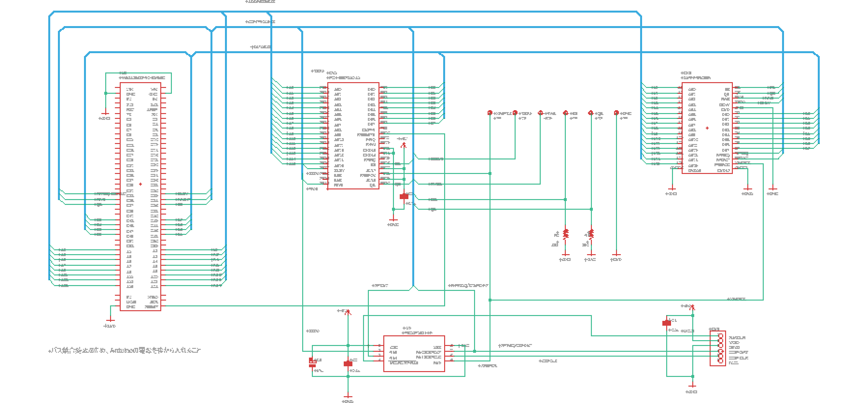Click the small 8-pin IC at bottom

pos(414,353)
